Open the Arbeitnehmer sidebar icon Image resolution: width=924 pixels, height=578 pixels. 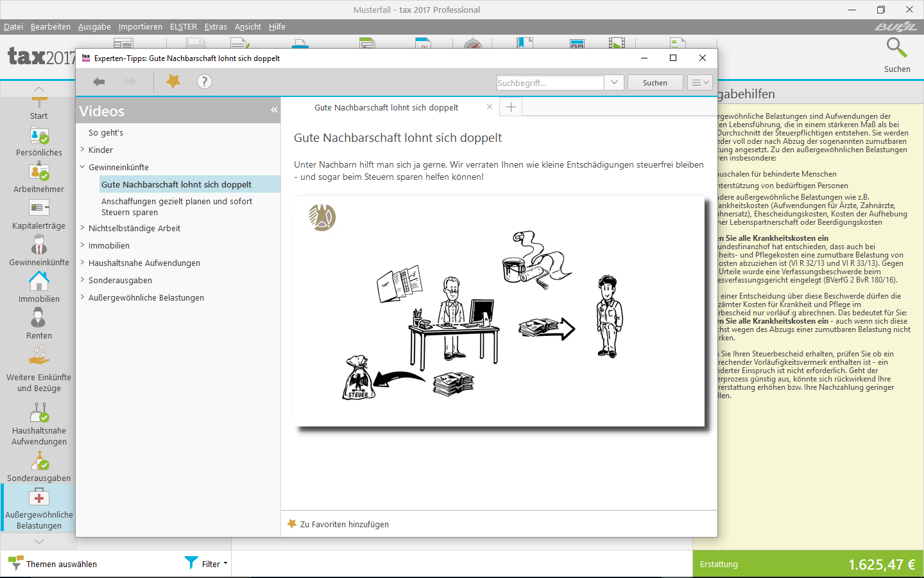39,173
